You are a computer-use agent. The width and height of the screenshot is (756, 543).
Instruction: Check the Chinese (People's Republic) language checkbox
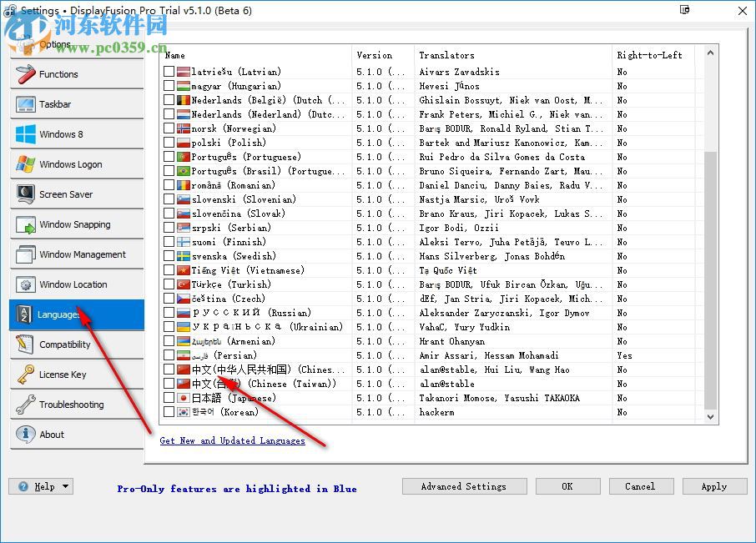pyautogui.click(x=169, y=370)
